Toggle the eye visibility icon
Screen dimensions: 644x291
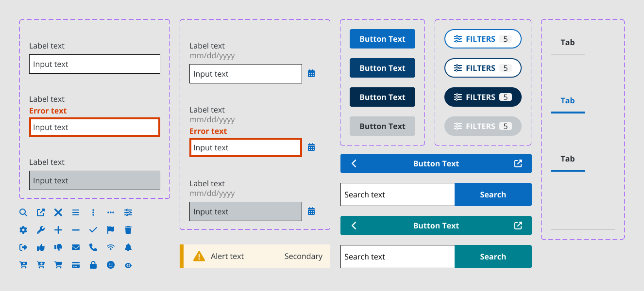(x=128, y=265)
